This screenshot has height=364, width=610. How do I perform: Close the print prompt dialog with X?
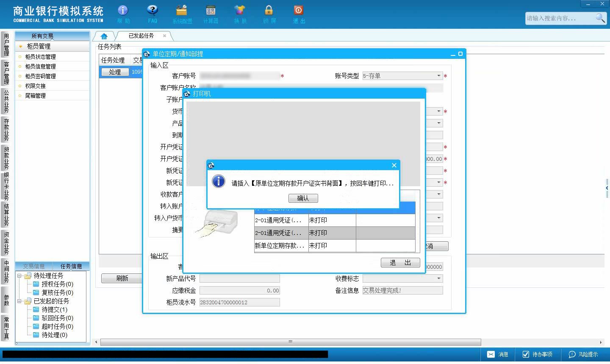(394, 165)
